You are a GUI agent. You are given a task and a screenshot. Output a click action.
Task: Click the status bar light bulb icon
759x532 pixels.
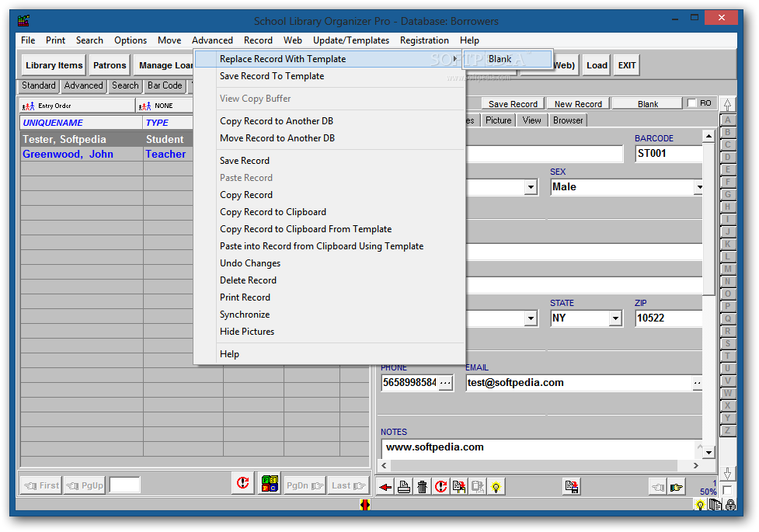pos(699,506)
